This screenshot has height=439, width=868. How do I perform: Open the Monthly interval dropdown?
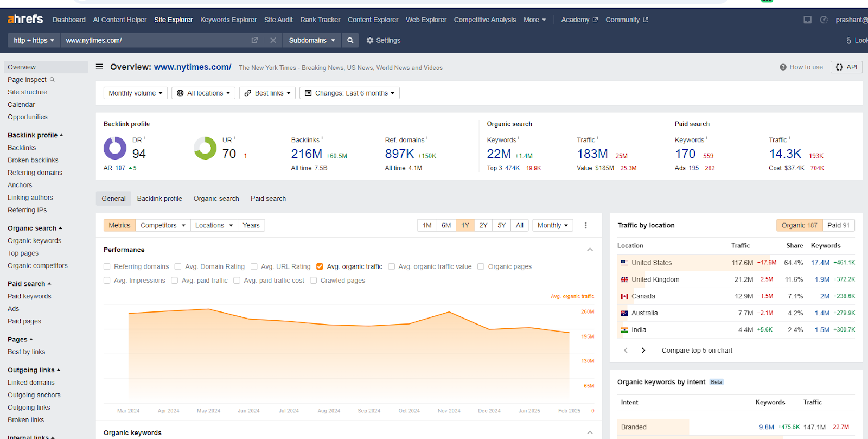(x=553, y=225)
